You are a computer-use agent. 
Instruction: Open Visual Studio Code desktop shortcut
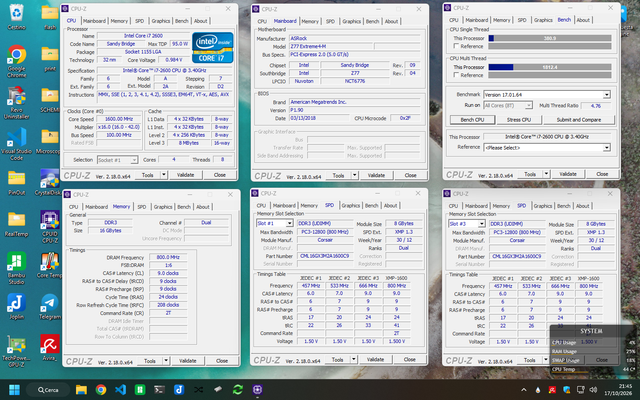pos(16,144)
